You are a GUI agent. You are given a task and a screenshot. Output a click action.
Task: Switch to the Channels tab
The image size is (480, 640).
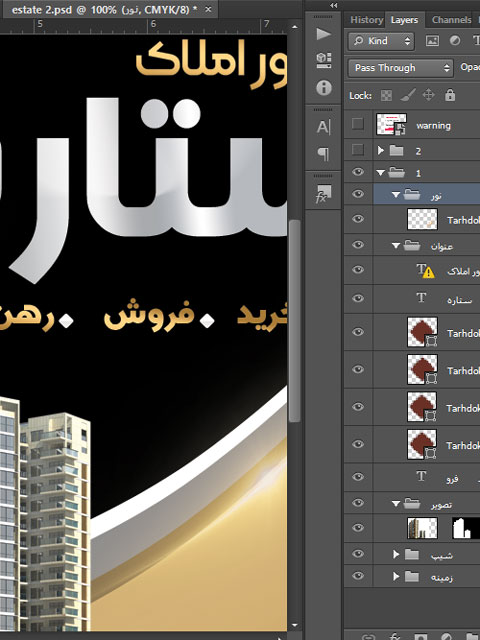point(451,20)
